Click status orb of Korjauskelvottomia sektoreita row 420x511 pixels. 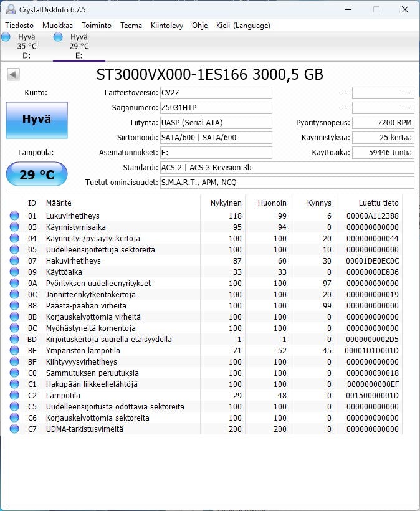tap(14, 418)
